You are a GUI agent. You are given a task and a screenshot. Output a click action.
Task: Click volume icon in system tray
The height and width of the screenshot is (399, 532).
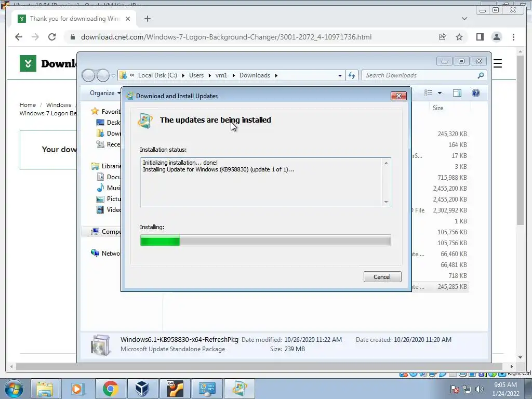479,389
